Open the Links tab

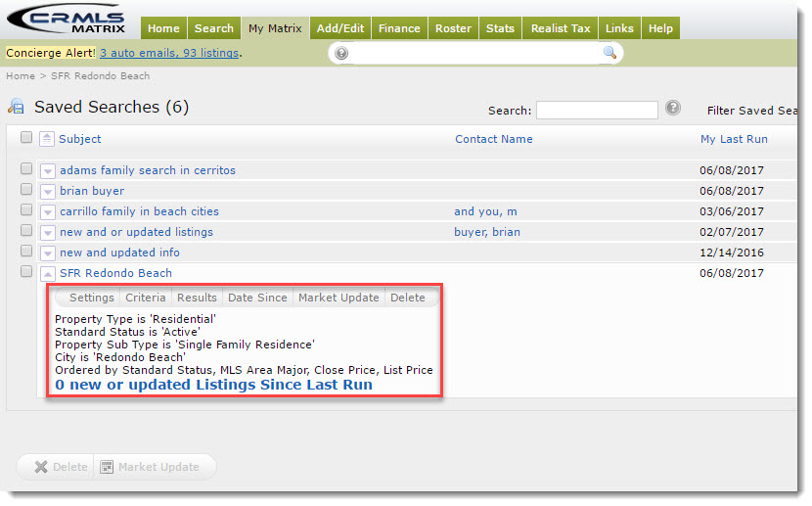tap(619, 28)
